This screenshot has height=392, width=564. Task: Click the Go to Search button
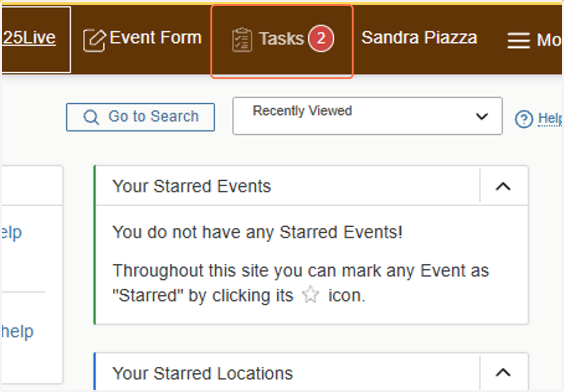(x=141, y=117)
